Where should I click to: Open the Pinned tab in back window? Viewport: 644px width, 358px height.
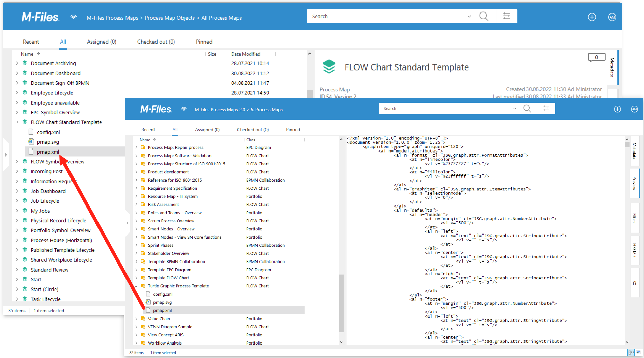[x=204, y=42]
